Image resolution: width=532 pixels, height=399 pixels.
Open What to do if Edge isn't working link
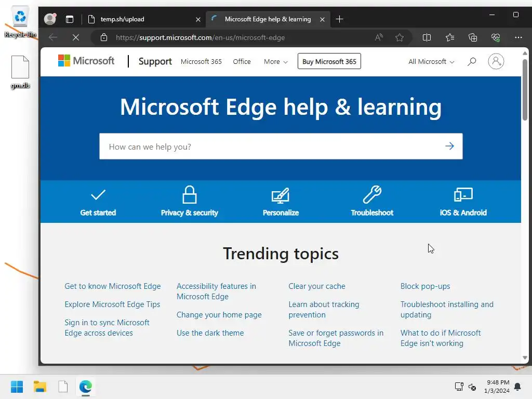(x=441, y=338)
